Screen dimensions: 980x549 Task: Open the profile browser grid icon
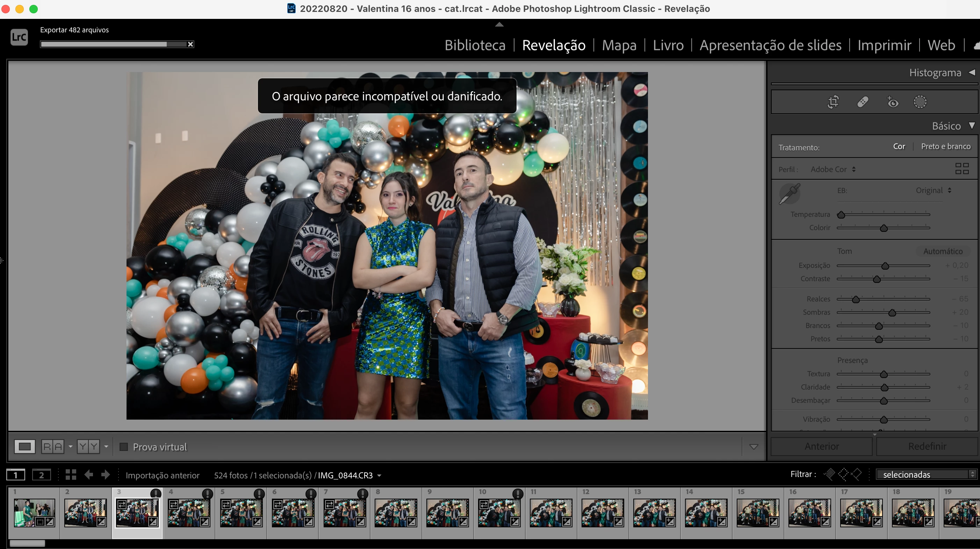[x=962, y=169]
